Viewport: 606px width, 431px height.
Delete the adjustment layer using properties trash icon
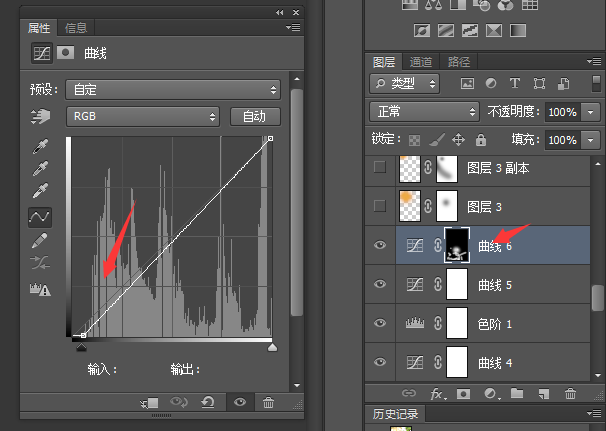[268, 402]
